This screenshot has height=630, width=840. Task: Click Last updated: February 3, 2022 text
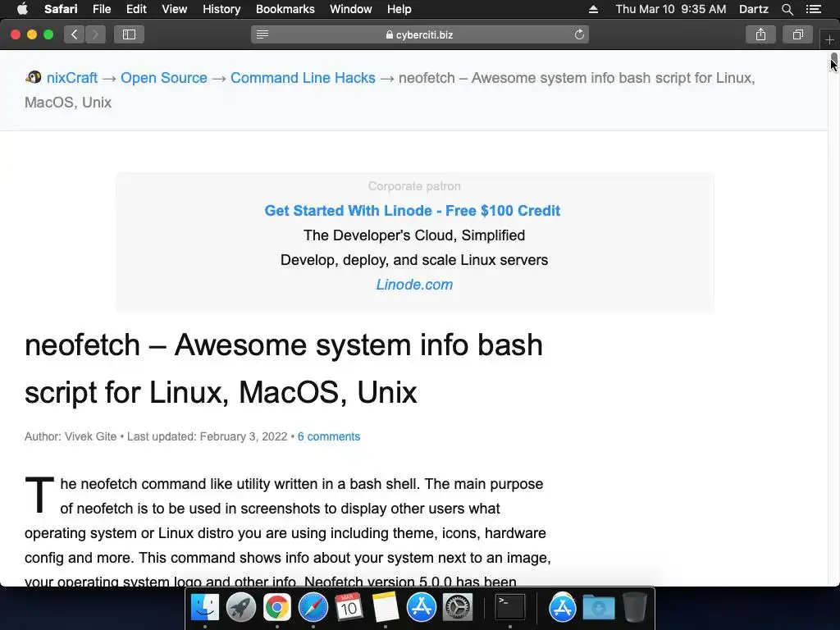point(208,436)
